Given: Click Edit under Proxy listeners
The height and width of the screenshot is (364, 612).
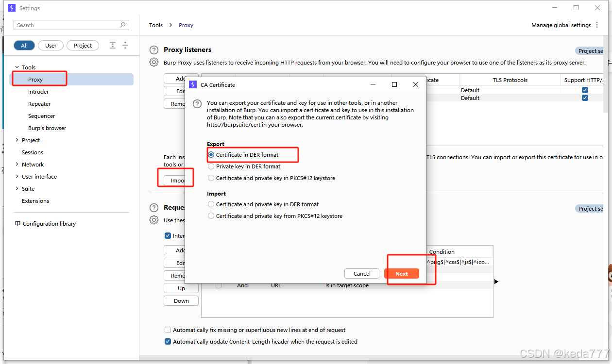Looking at the screenshot, I should (x=174, y=91).
